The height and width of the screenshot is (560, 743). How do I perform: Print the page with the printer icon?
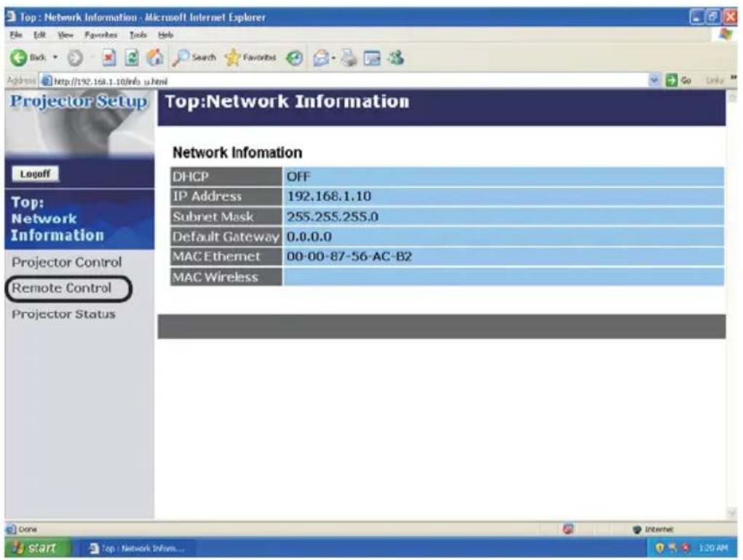349,58
